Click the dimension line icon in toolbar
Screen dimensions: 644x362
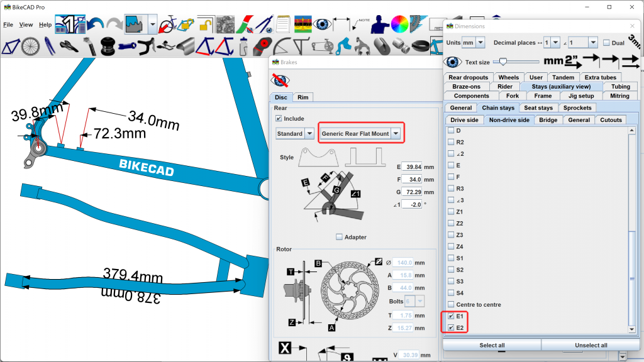(341, 25)
